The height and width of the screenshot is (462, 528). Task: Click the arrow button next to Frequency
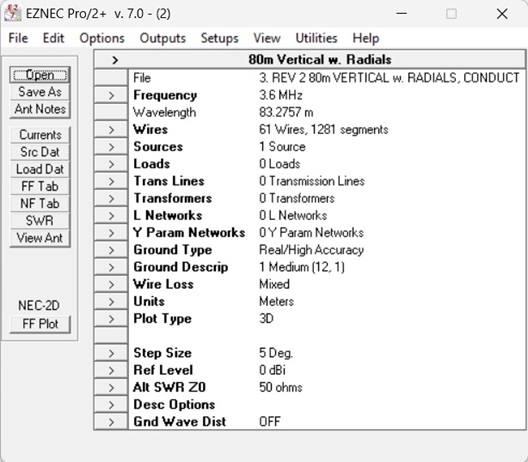coord(111,96)
